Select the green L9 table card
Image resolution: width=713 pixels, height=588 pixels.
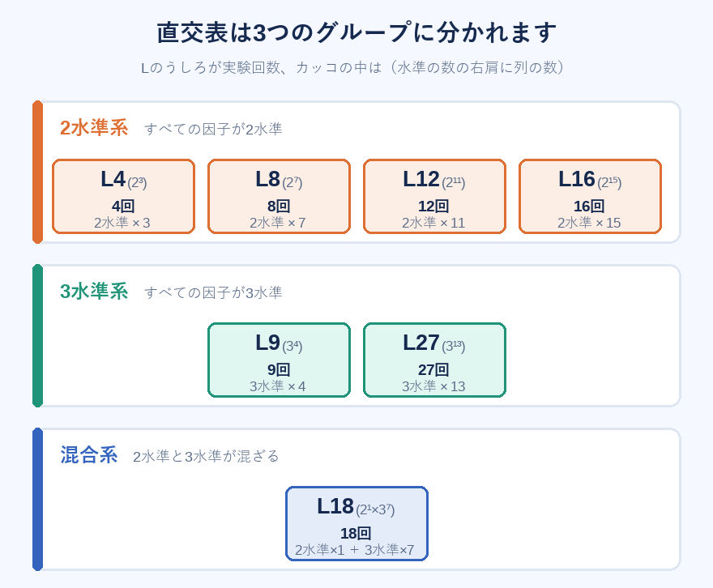280,360
